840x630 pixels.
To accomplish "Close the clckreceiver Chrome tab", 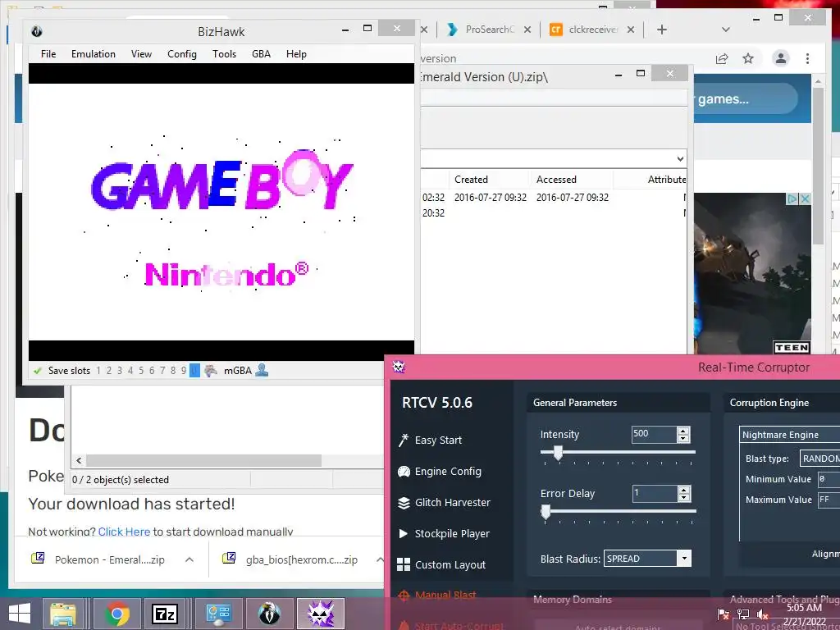I will pos(631,30).
